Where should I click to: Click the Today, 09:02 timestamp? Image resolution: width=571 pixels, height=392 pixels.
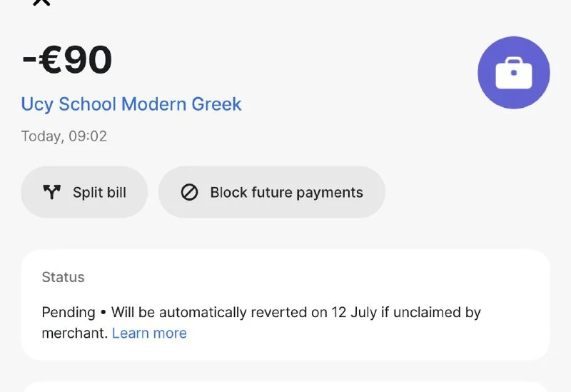64,136
